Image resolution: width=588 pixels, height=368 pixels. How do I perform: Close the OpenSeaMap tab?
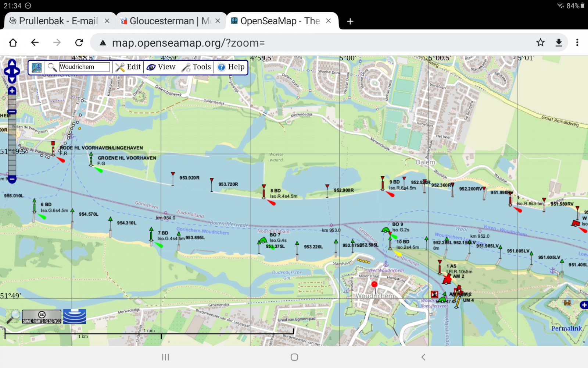click(x=328, y=21)
